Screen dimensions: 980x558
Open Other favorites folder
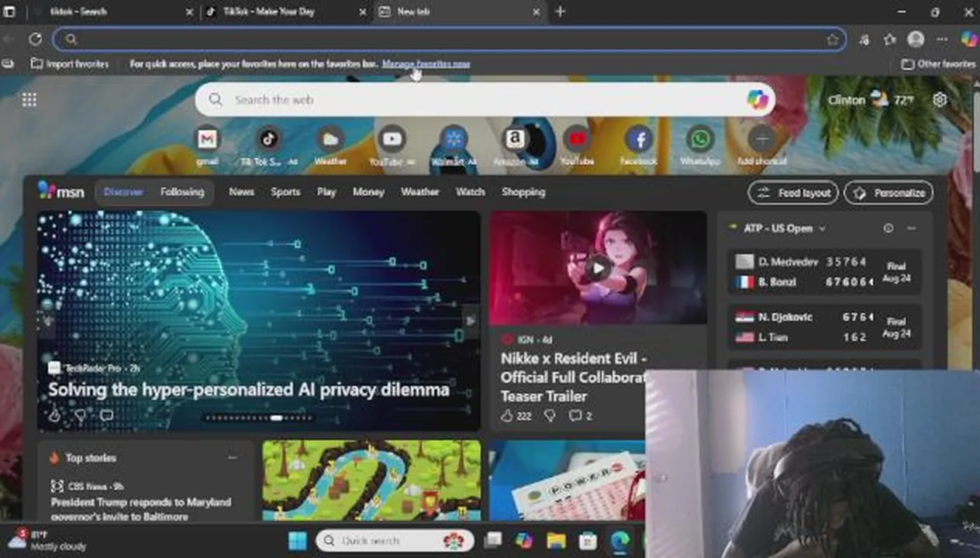pos(938,64)
